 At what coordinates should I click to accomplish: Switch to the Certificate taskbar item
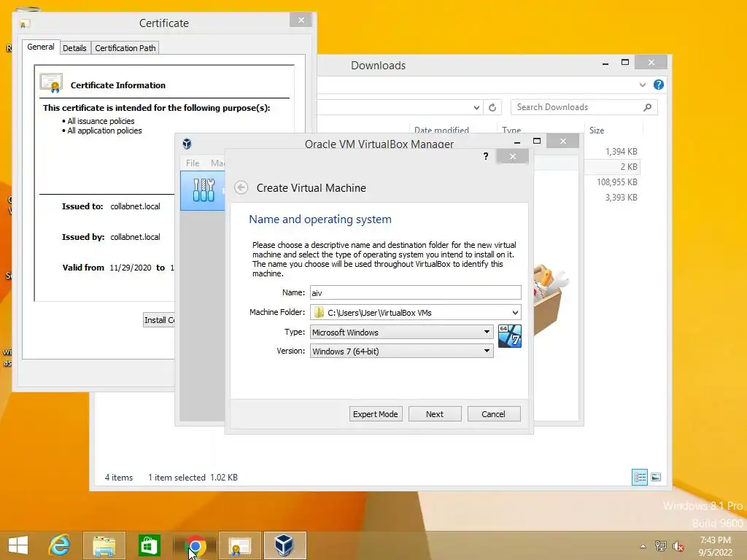point(239,545)
